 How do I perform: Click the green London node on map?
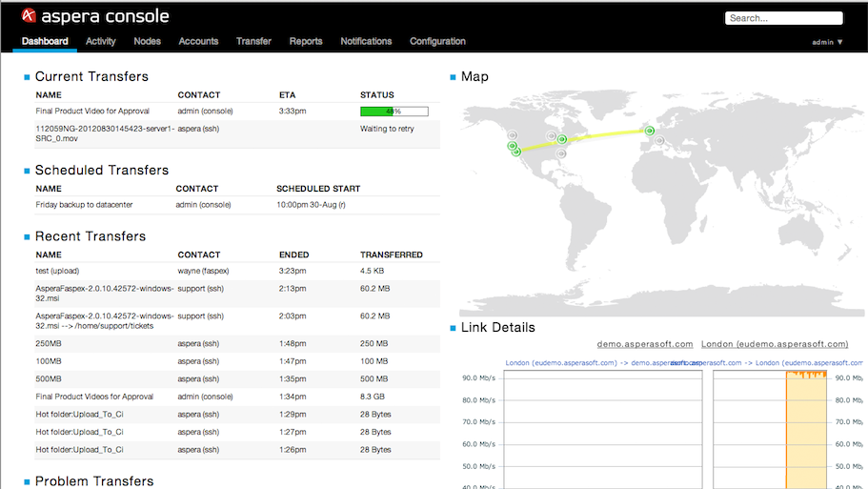pyautogui.click(x=650, y=132)
